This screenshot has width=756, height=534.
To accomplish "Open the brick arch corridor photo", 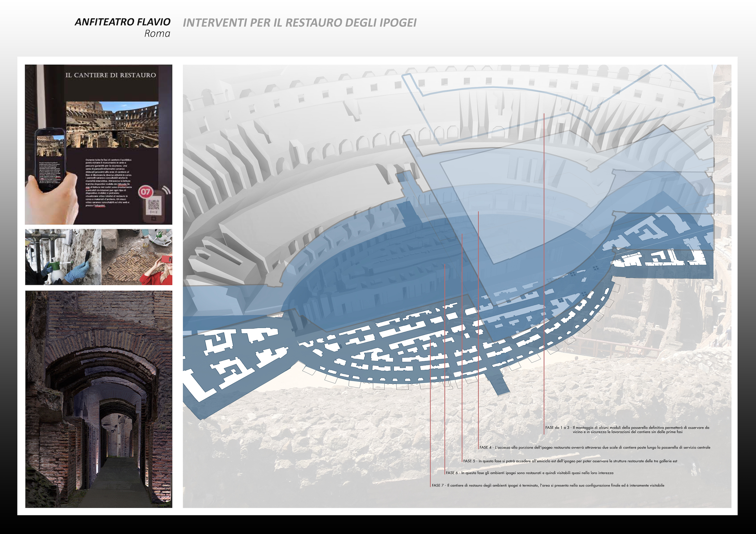I will click(x=99, y=399).
